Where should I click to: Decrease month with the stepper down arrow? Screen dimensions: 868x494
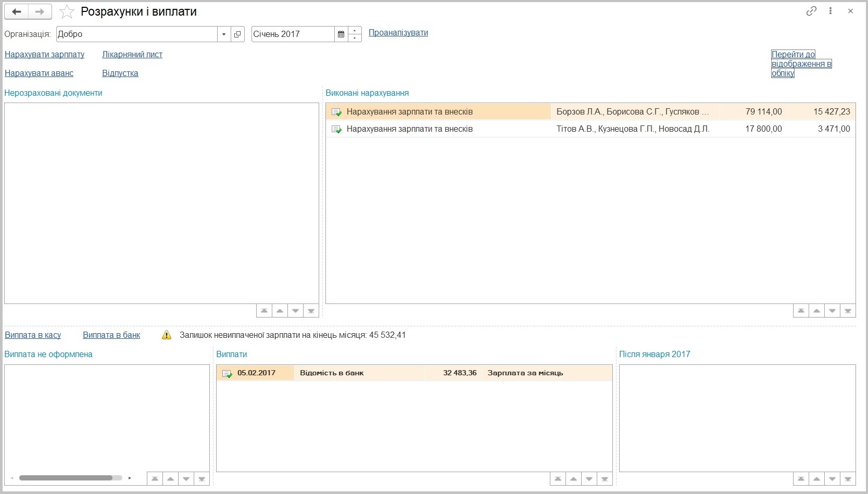(355, 38)
